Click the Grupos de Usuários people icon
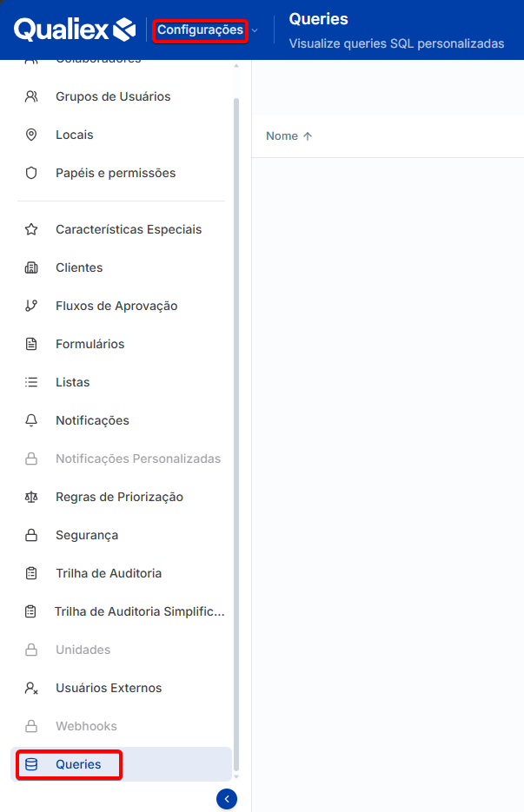Viewport: 524px width, 812px height. pyautogui.click(x=31, y=96)
